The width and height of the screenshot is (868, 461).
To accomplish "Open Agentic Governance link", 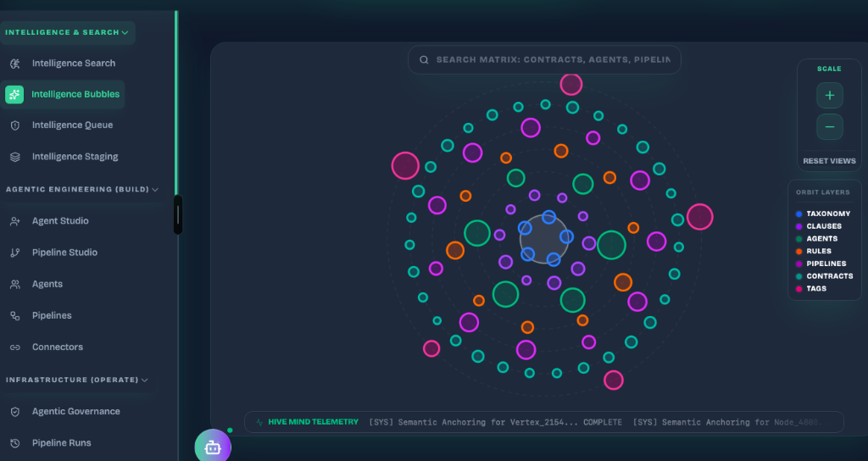I will coord(75,411).
